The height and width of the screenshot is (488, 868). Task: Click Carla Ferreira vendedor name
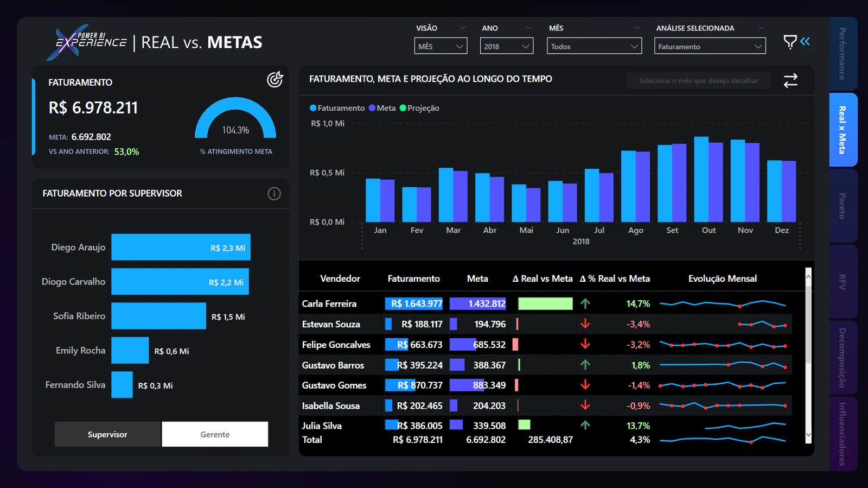coord(329,304)
